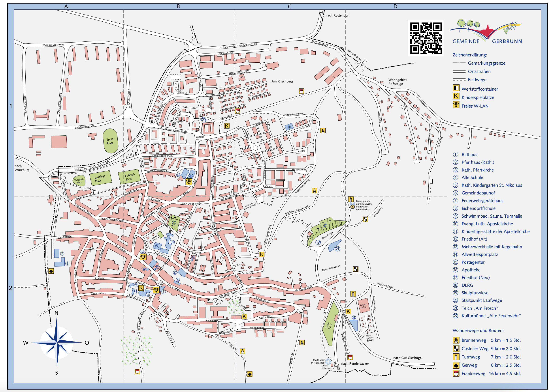Click the Frankenweg icon near Am Kirschberg label

point(301,91)
